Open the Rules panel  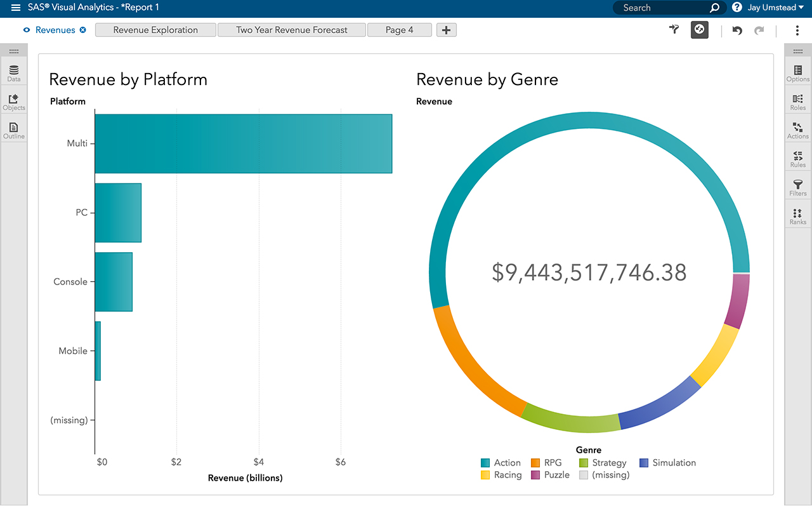[798, 159]
